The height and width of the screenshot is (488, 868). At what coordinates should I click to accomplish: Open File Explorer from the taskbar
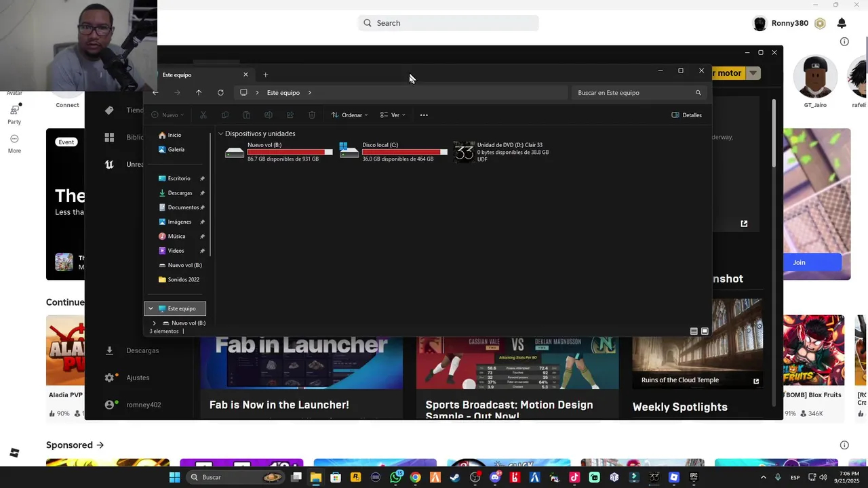tap(315, 477)
